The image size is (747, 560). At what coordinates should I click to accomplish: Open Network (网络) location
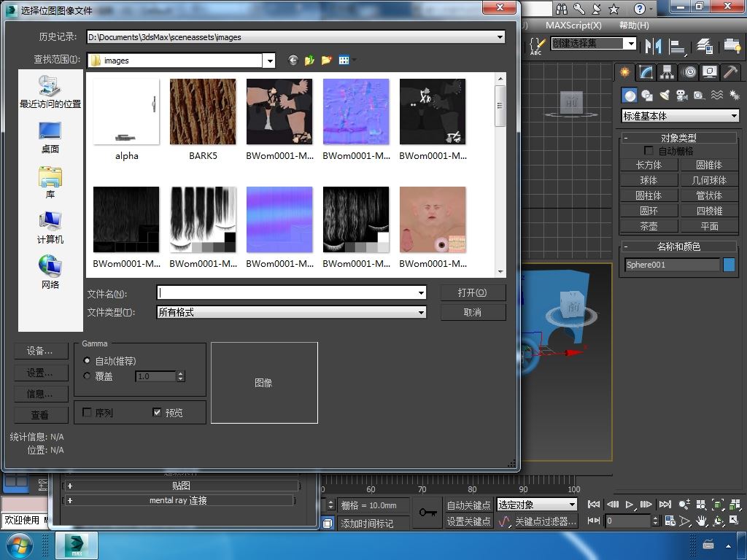(x=50, y=273)
